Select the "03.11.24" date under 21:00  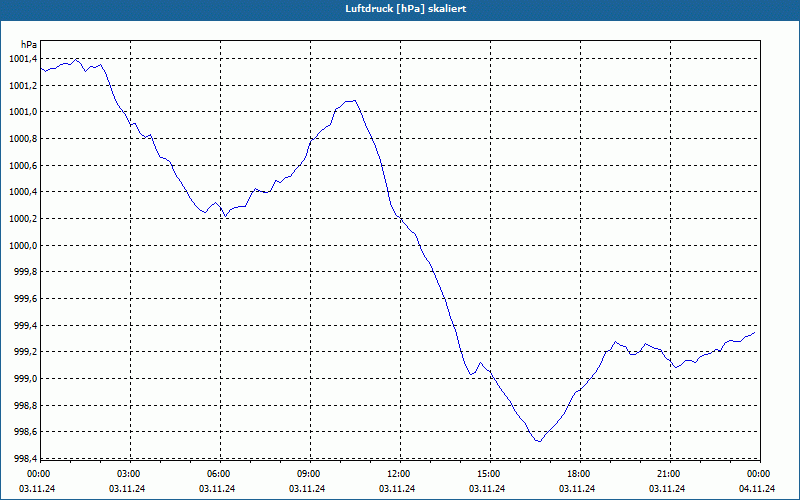667,489
